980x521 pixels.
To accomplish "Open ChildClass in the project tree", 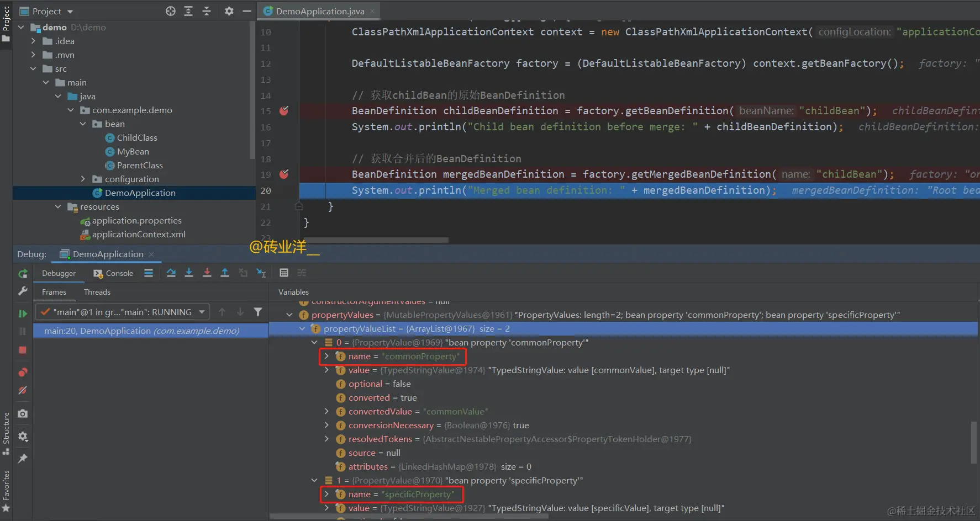I will [x=137, y=137].
